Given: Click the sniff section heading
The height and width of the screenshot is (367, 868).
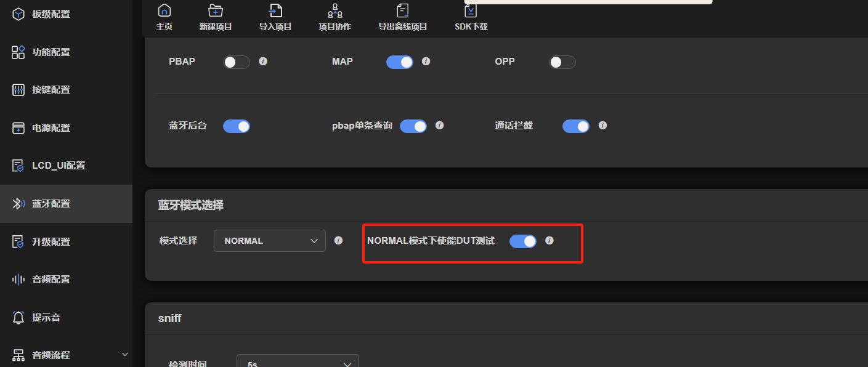Looking at the screenshot, I should 170,318.
